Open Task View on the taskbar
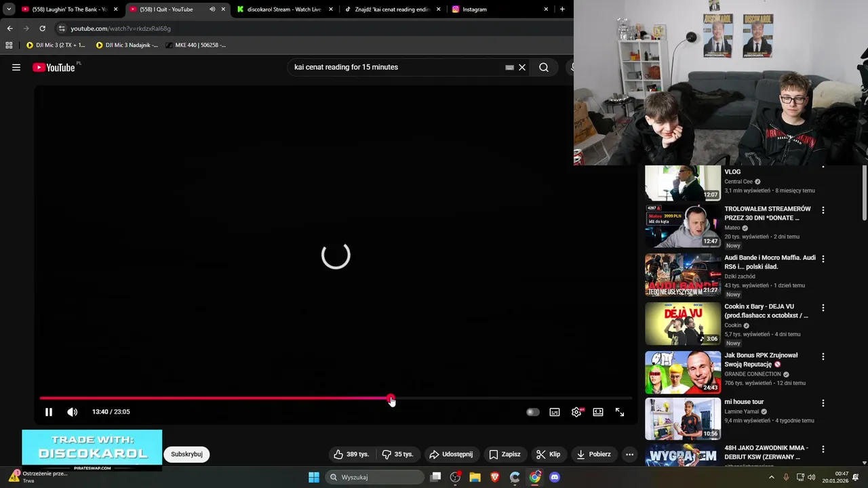Viewport: 868px width, 488px height. point(436,477)
